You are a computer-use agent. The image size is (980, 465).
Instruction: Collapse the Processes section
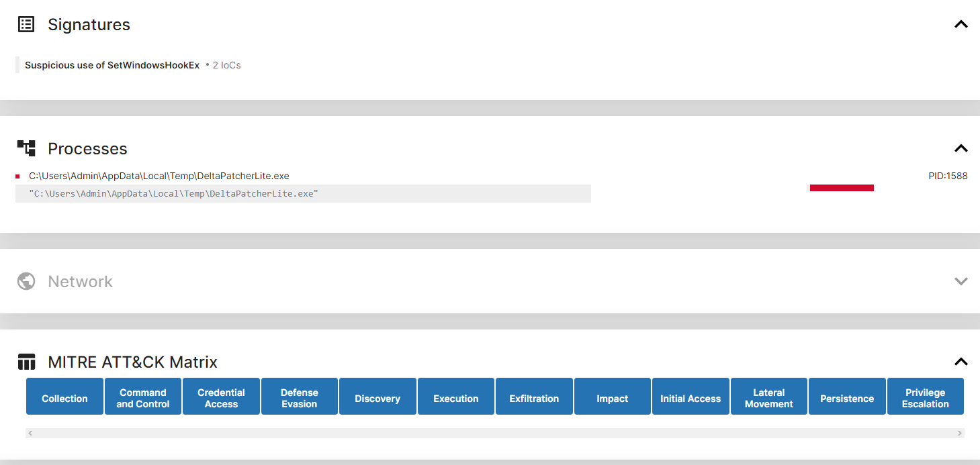pos(961,148)
